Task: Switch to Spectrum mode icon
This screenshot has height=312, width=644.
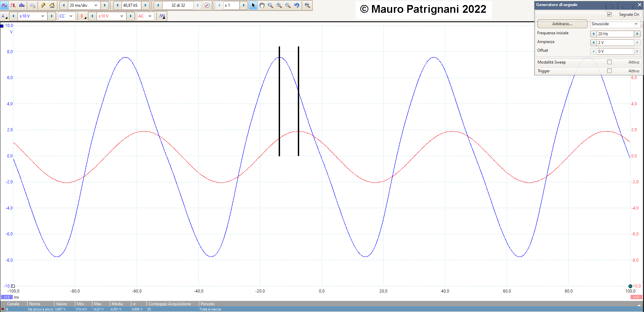Action: pyautogui.click(x=22, y=5)
